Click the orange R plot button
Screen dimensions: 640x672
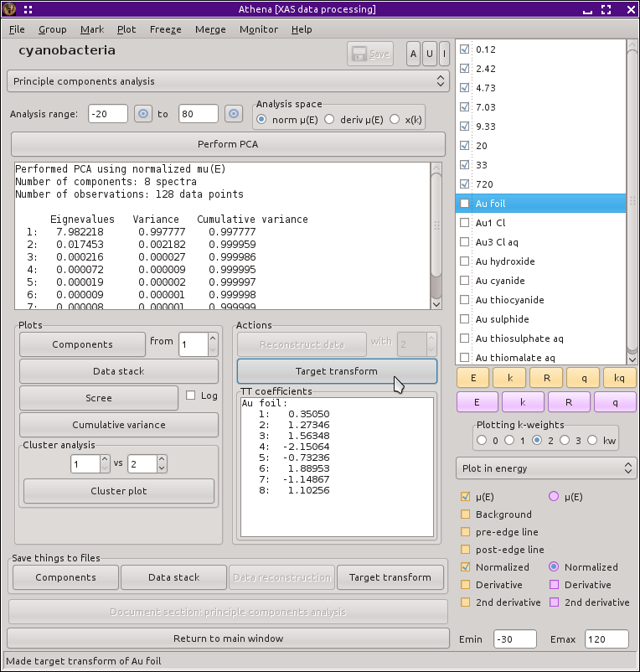point(547,378)
